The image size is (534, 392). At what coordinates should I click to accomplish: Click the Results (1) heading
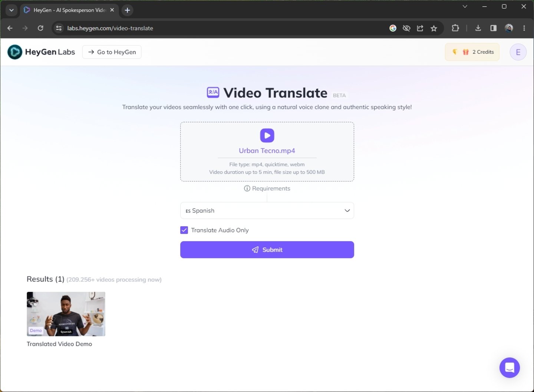click(45, 279)
